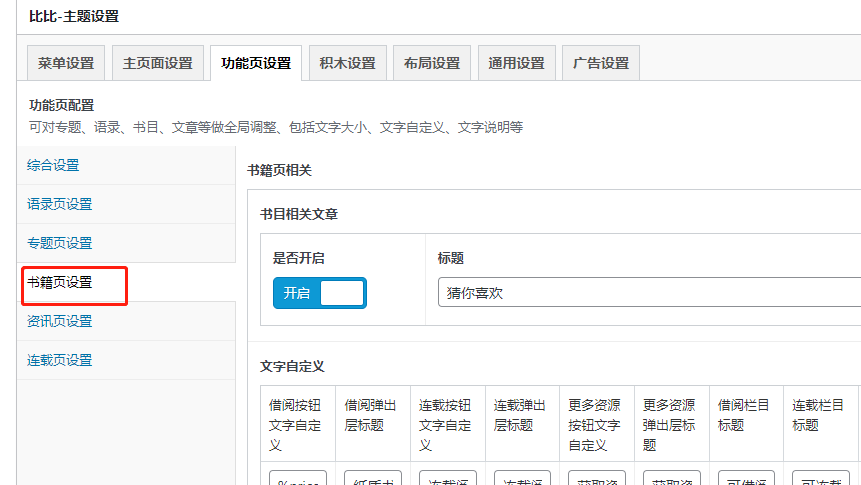Open the 通用设置 tab

pos(517,63)
